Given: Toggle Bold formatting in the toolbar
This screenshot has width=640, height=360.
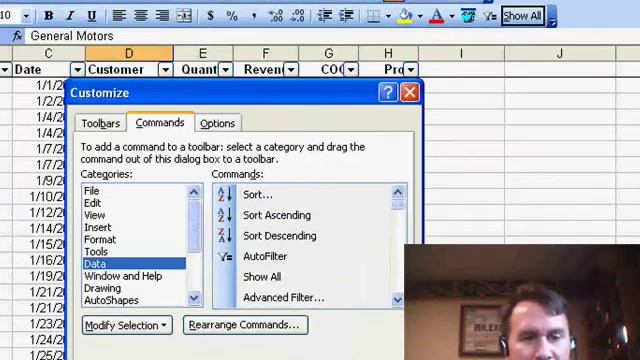Looking at the screenshot, I should coord(49,16).
